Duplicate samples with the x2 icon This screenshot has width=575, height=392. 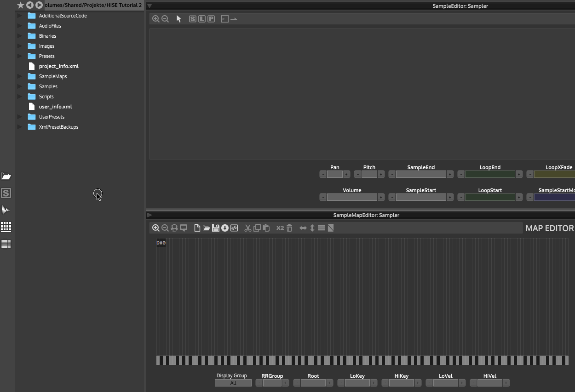pos(280,227)
